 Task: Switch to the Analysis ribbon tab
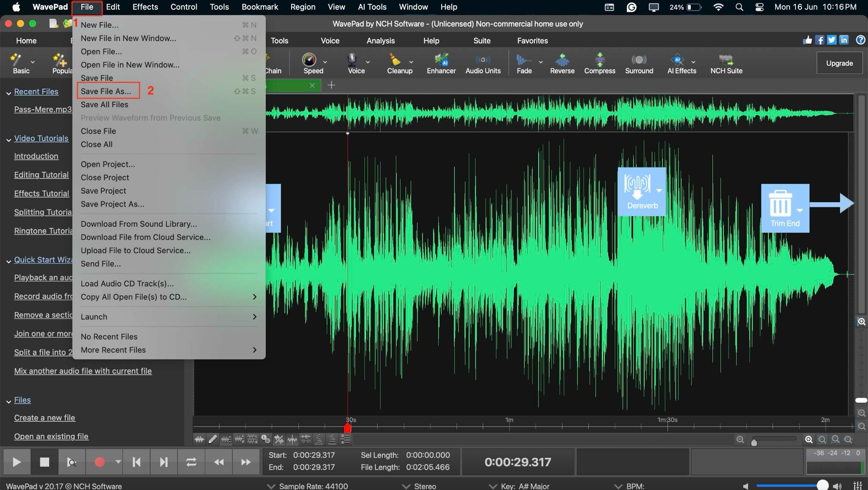tap(380, 41)
